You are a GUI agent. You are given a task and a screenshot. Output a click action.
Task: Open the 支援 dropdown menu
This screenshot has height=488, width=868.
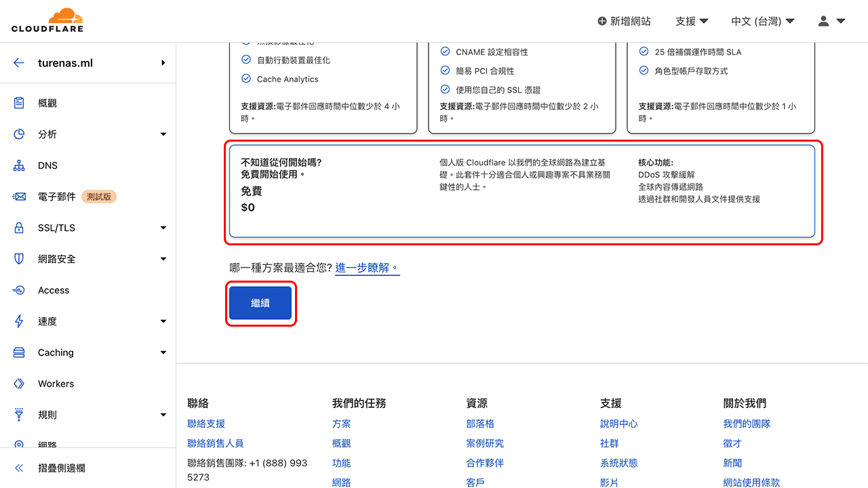coord(690,21)
